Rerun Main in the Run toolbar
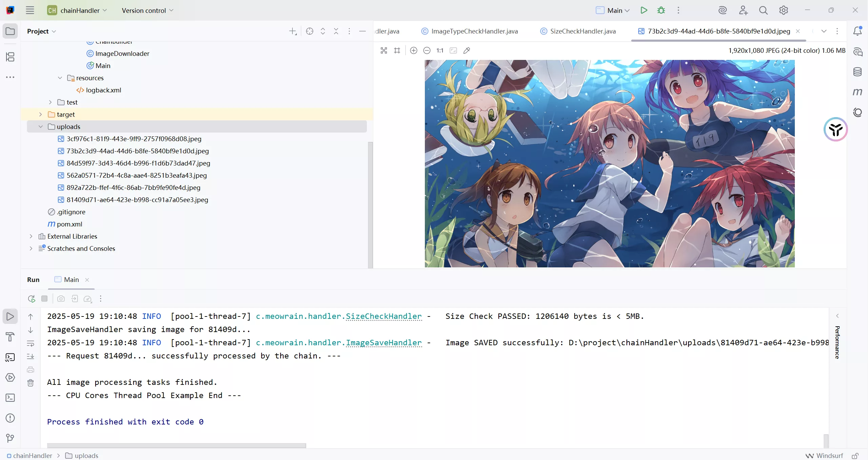The image size is (868, 460). pos(32,299)
